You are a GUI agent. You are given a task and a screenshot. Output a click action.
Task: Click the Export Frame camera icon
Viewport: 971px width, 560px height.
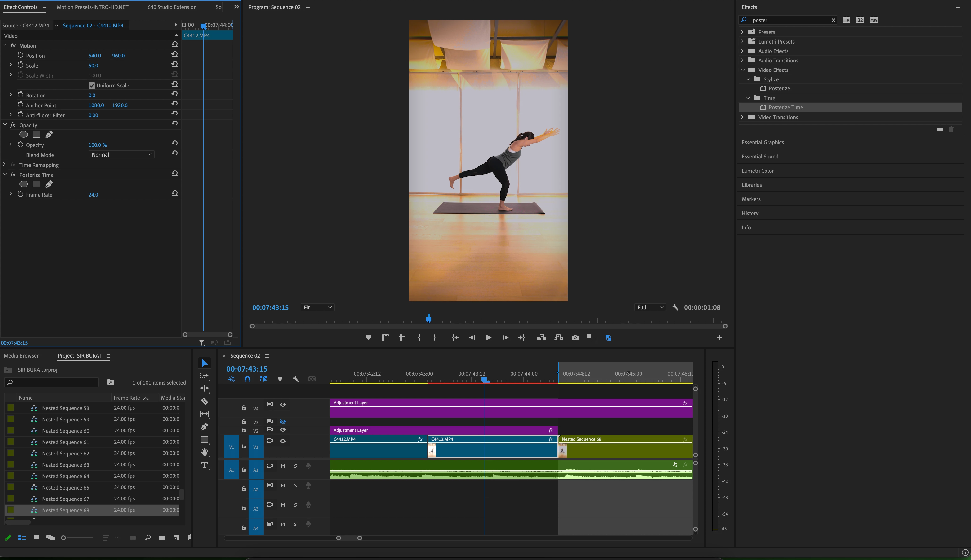(x=575, y=338)
